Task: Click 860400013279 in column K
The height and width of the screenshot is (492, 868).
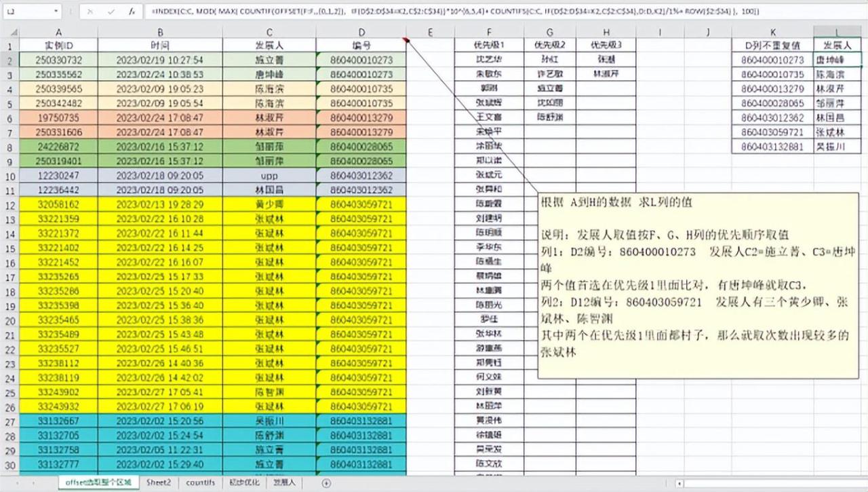Action: pos(773,89)
